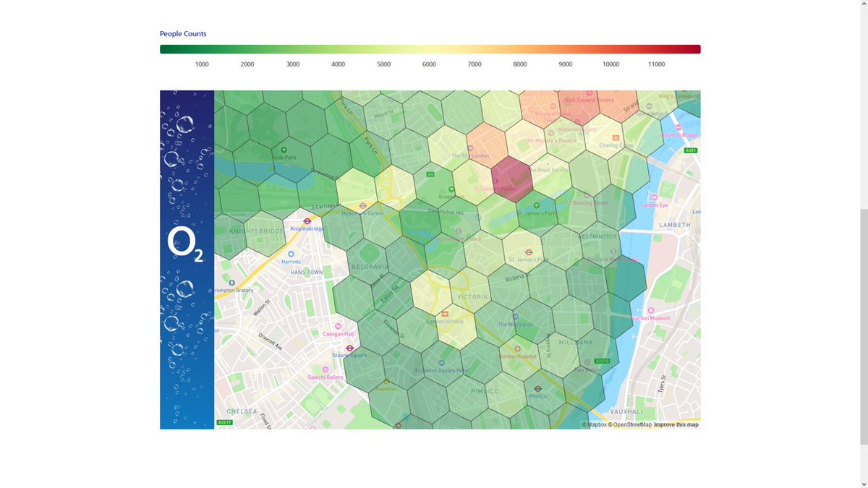Click the LAMBETH district label
The width and height of the screenshot is (868, 488).
point(675,225)
